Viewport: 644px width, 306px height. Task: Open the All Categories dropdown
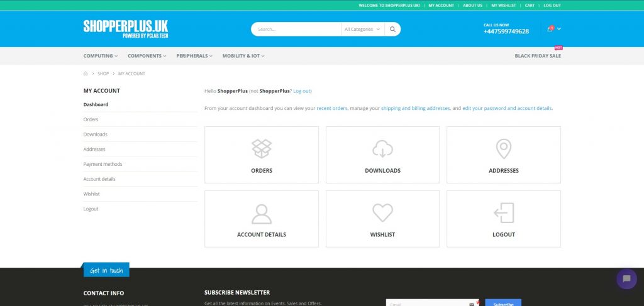tap(363, 29)
